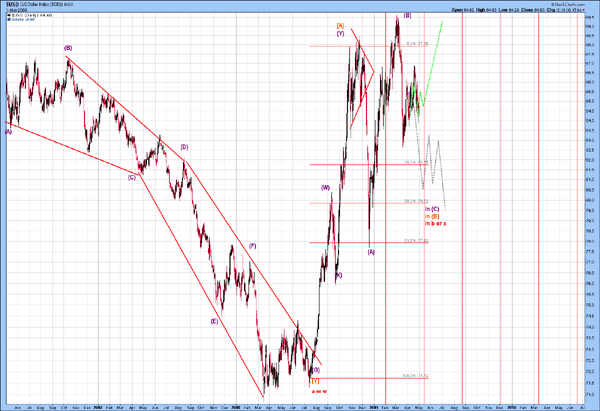Click the blue Volume legend marker

point(9,19)
